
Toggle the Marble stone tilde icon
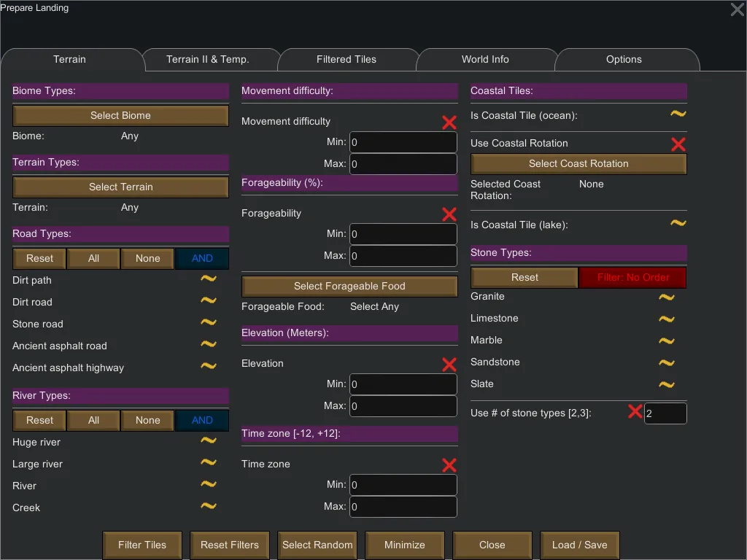pos(666,341)
